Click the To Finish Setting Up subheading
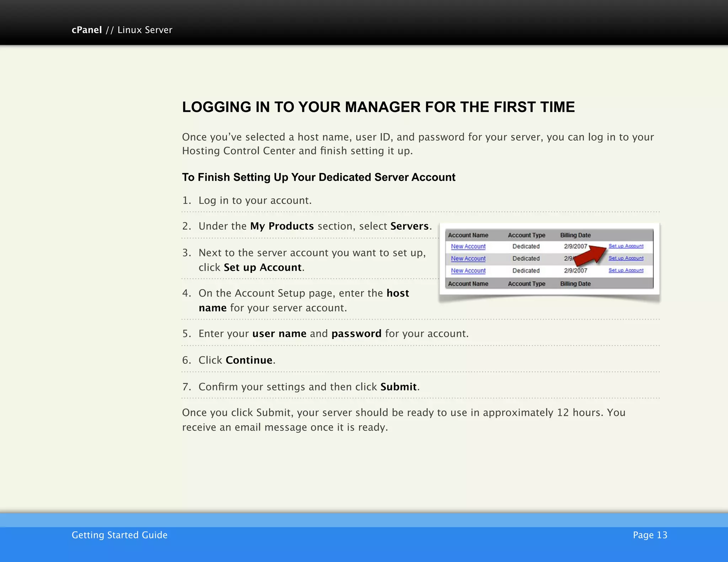 click(x=318, y=177)
